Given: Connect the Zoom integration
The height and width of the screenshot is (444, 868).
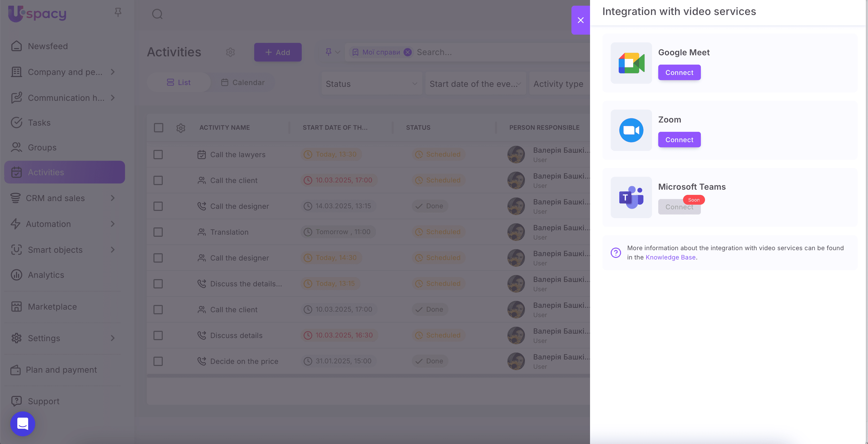Looking at the screenshot, I should [679, 140].
